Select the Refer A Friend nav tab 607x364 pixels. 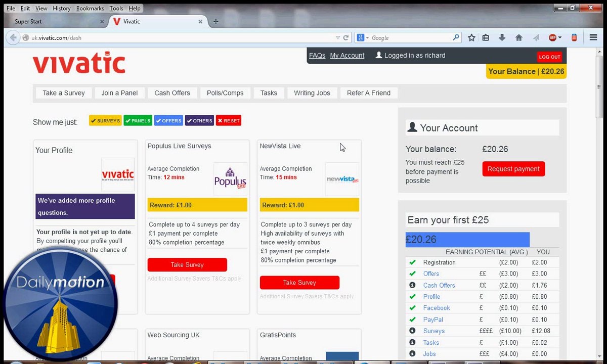369,93
